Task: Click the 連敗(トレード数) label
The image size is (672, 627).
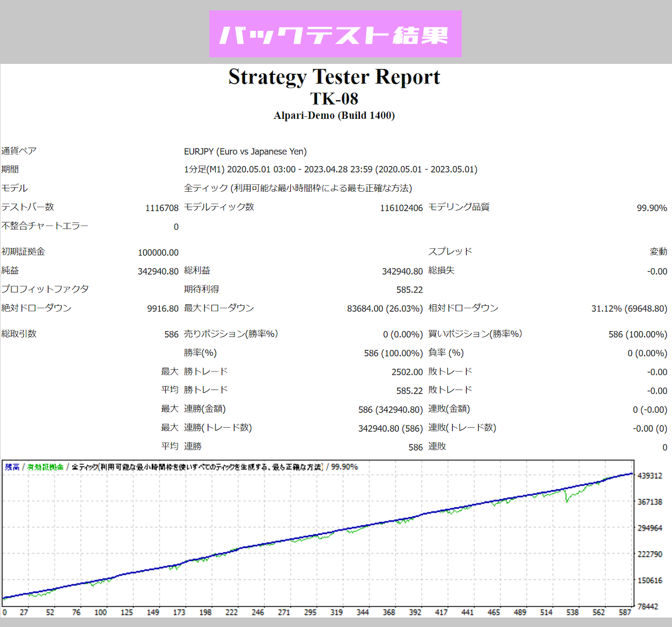Action: [x=462, y=427]
